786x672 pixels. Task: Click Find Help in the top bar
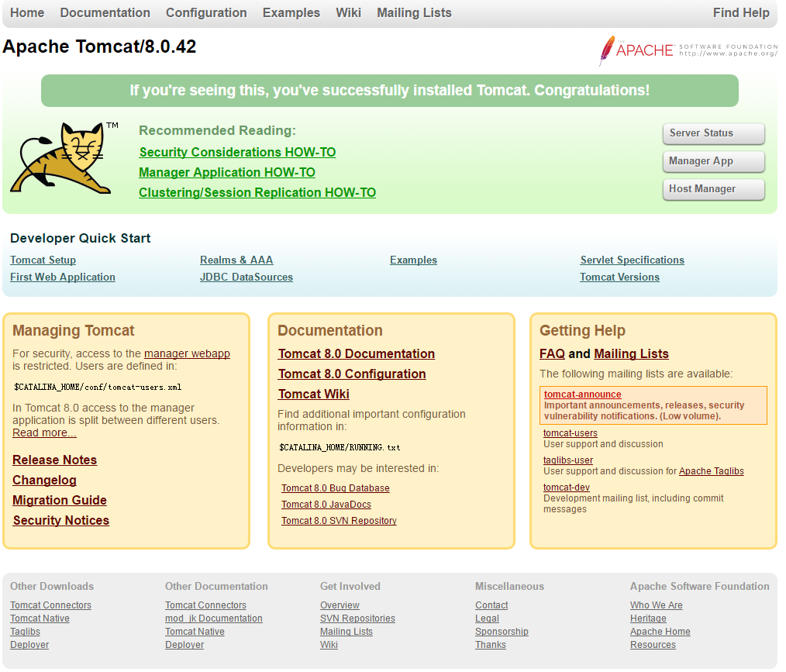coord(741,12)
